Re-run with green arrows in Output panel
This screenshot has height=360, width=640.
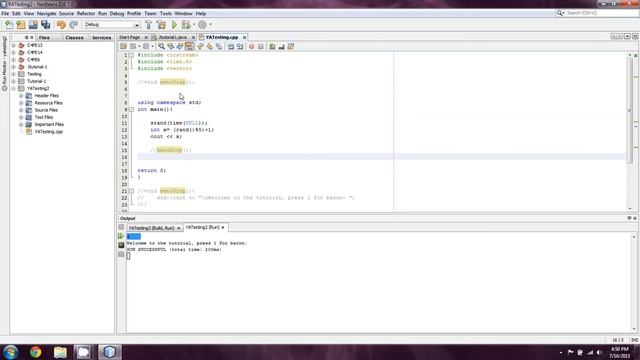[x=121, y=236]
